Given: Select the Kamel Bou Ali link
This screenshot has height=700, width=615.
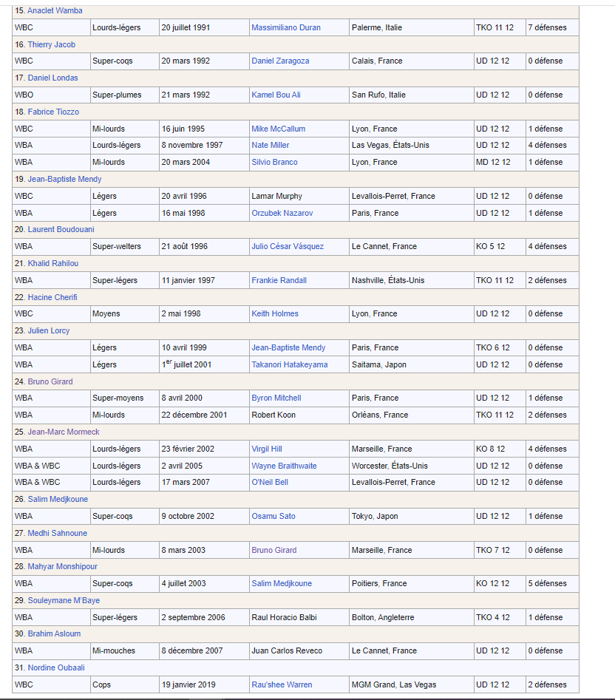Looking at the screenshot, I should click(276, 95).
